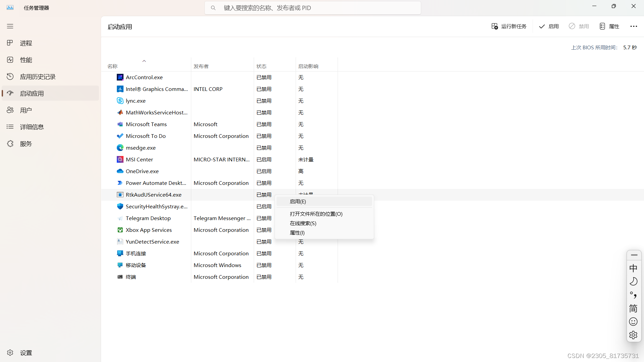Collapse the IME toolbar with the dash

[634, 255]
